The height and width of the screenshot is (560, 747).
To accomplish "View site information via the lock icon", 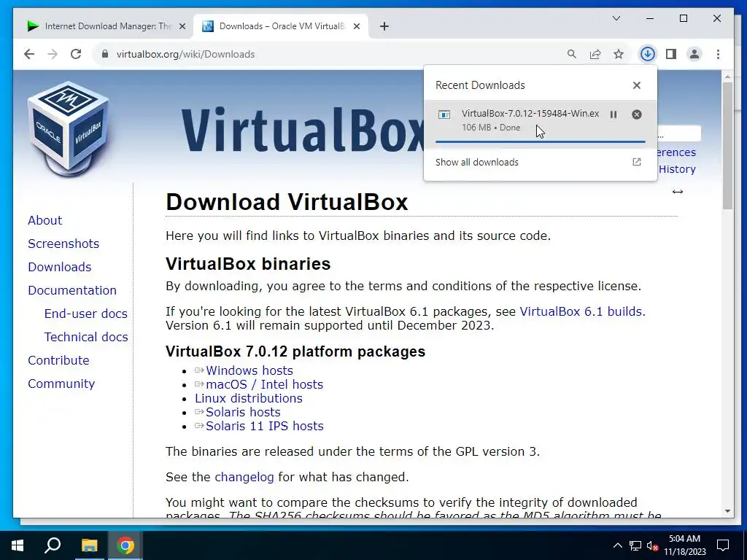I will point(105,54).
